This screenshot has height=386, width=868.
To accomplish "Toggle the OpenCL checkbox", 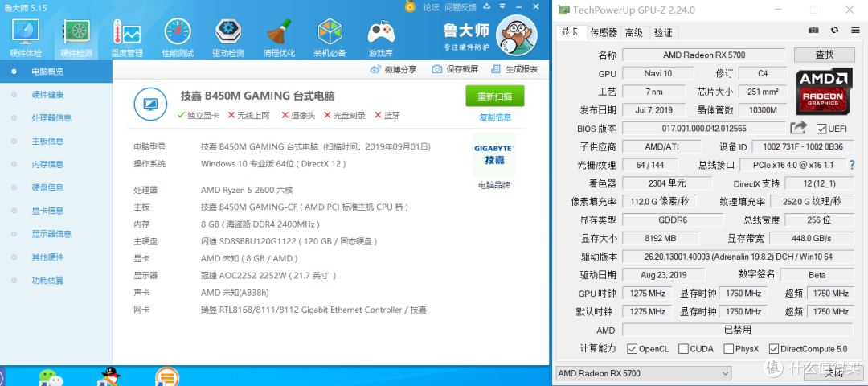I will (632, 349).
